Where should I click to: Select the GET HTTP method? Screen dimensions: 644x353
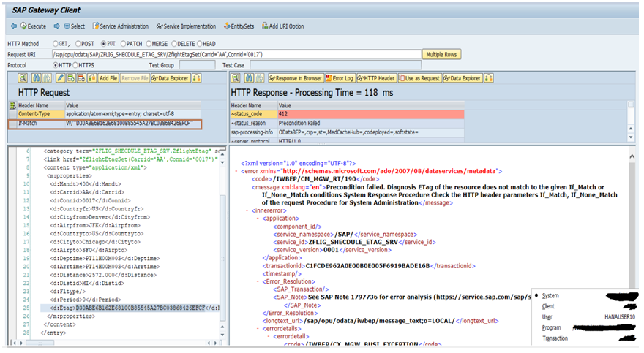click(56, 44)
